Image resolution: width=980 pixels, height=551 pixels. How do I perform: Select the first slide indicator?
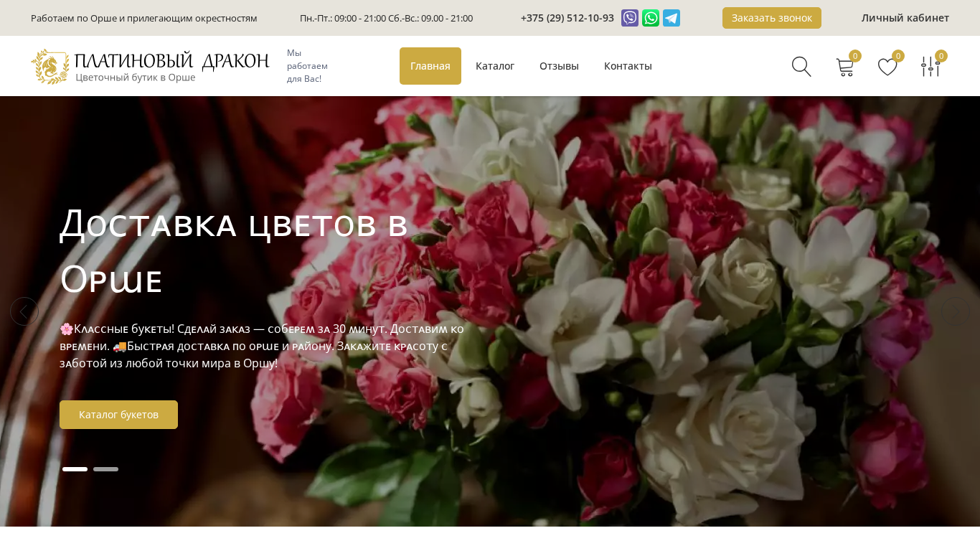pos(75,469)
